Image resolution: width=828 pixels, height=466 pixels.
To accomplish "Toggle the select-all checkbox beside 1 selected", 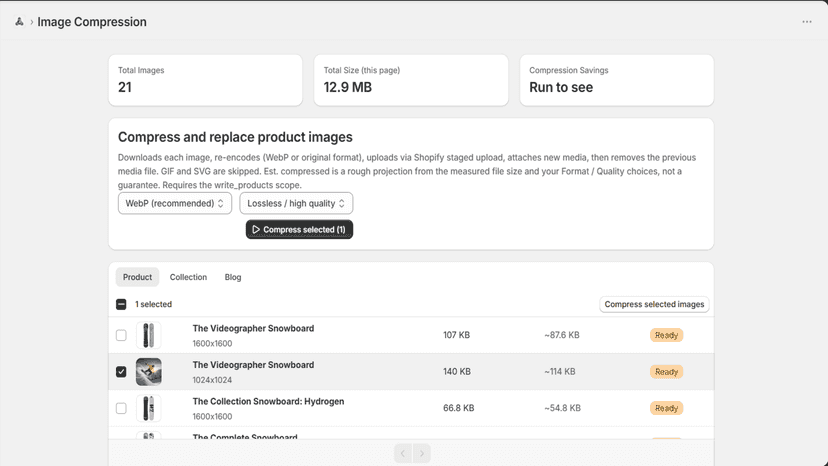I will [121, 304].
